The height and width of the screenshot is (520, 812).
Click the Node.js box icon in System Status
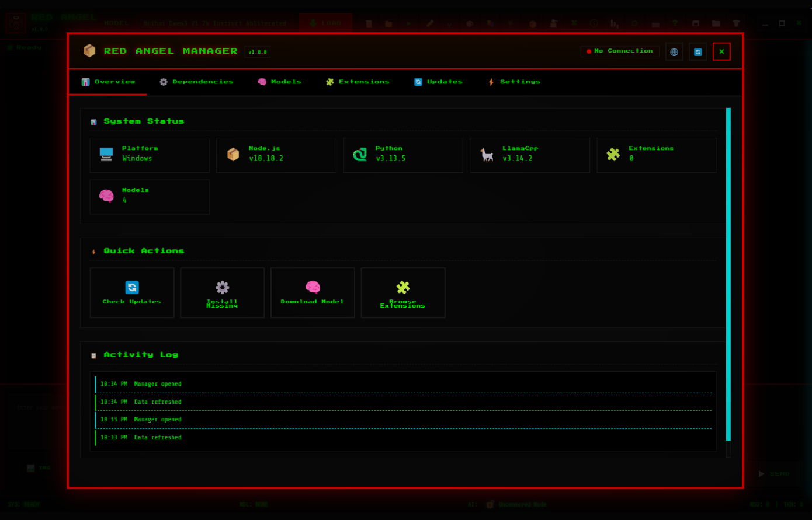pos(233,155)
